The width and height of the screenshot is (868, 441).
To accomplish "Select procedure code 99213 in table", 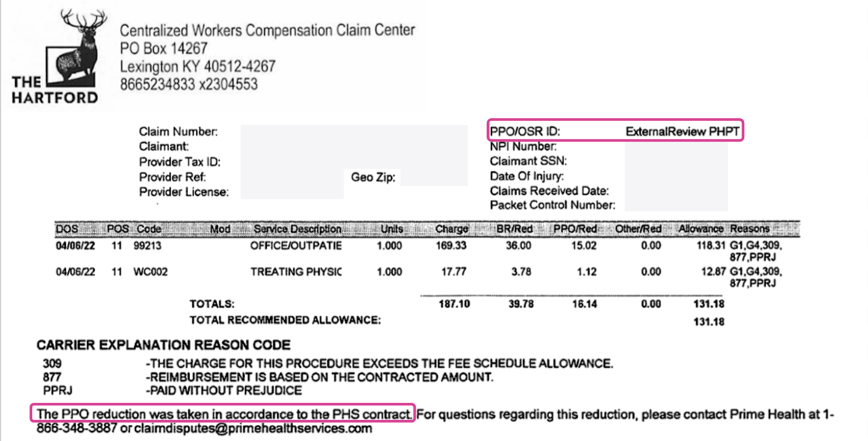I will click(147, 246).
